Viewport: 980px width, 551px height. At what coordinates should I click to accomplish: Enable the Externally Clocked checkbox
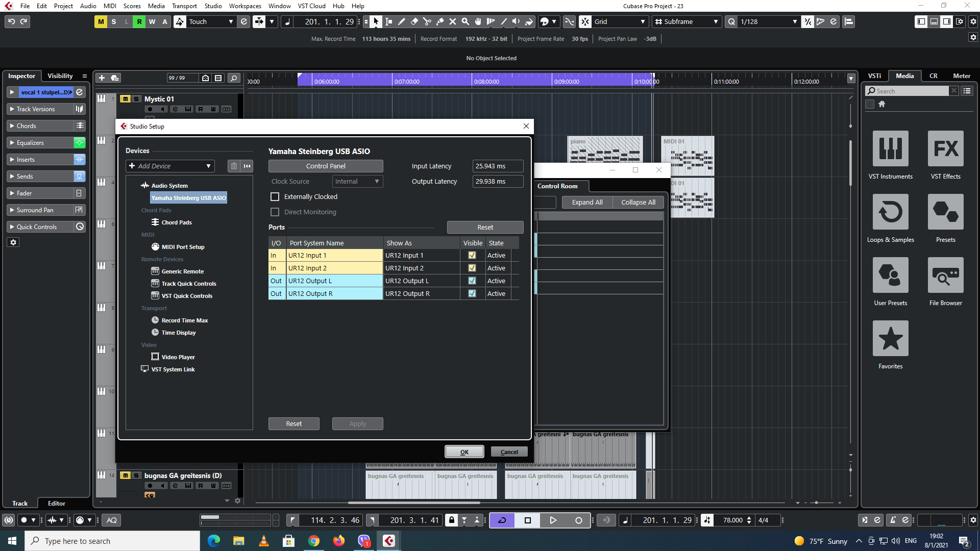[x=275, y=196]
